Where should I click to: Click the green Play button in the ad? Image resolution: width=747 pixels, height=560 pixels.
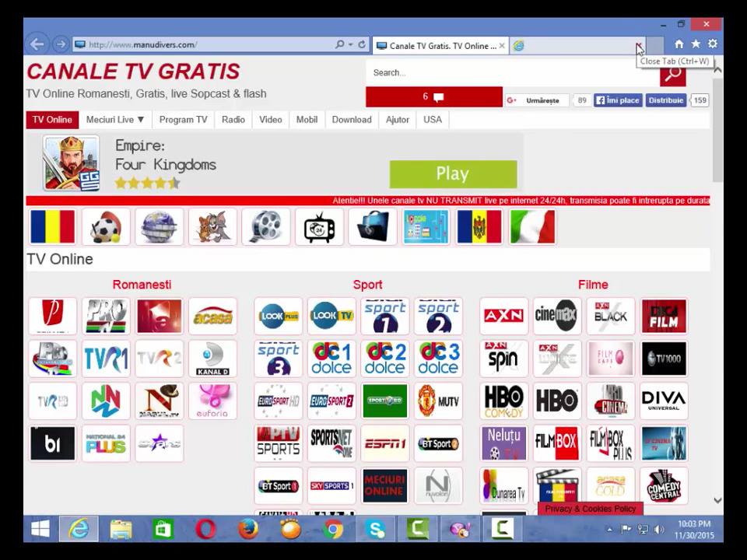pos(453,173)
